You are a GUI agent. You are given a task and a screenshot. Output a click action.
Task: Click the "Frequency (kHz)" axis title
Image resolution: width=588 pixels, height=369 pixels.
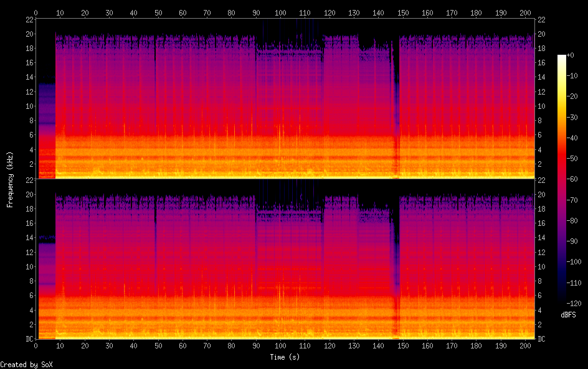tap(10, 179)
